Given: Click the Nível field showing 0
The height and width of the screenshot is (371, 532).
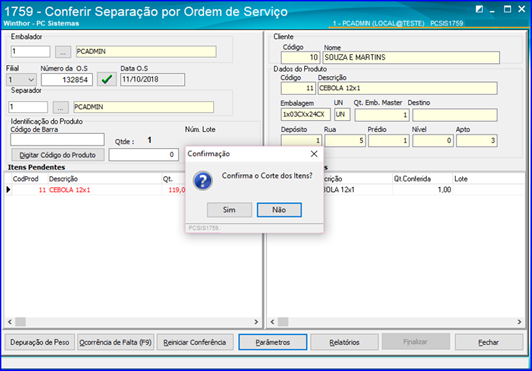Looking at the screenshot, I should click(433, 141).
